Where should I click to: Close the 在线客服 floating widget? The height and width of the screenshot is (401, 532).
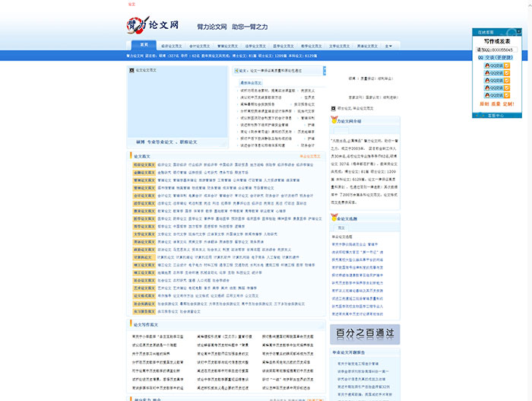(518, 31)
